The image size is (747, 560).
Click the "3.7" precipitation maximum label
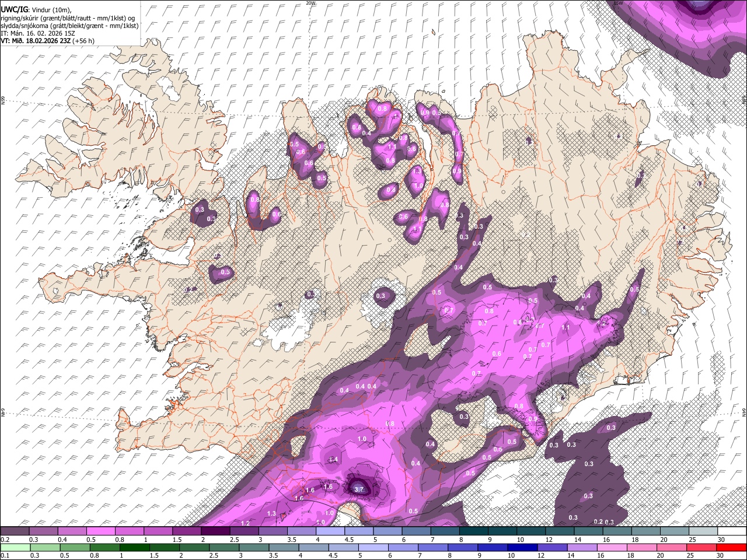point(359,489)
